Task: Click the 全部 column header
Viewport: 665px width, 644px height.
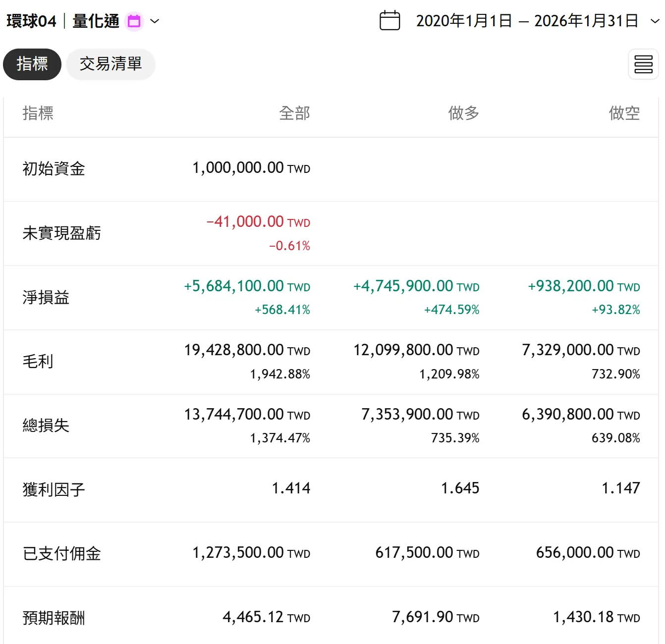Action: coord(294,113)
